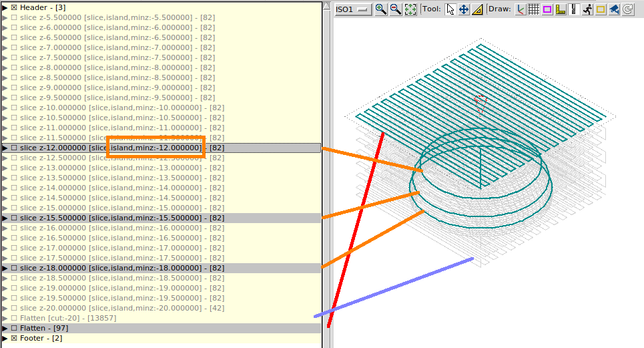Toggle the camera display icon

614,9
